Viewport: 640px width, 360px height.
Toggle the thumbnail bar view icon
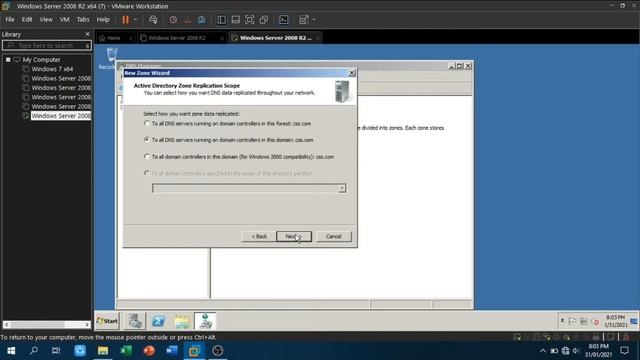[x=236, y=20]
